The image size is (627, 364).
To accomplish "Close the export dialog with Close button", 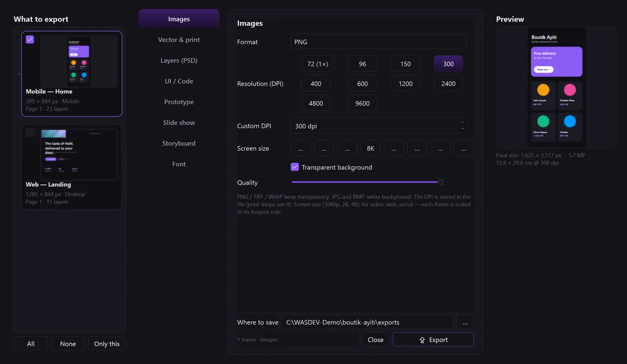I will [x=376, y=339].
